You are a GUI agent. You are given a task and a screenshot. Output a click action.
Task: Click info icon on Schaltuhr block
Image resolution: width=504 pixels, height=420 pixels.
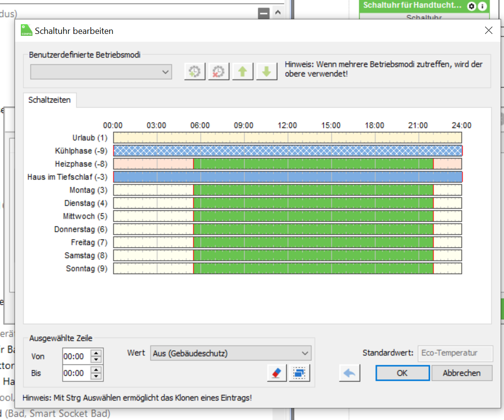tap(482, 6)
